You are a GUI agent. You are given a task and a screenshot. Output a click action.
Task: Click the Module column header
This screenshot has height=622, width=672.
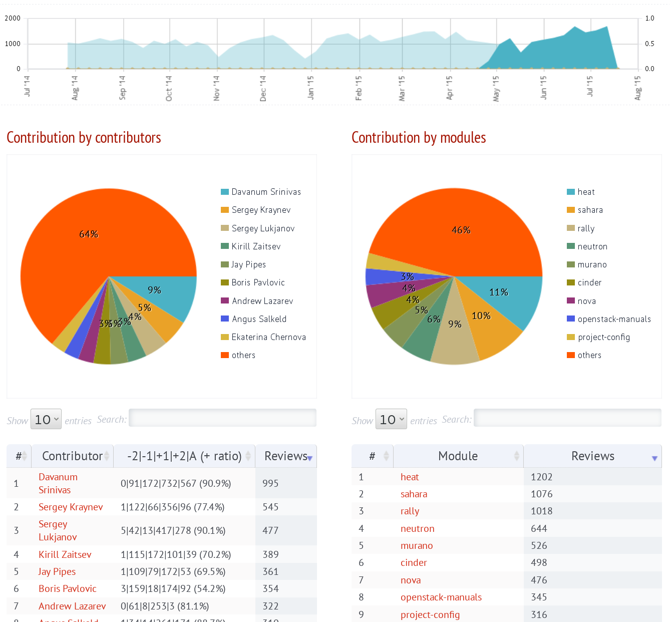click(458, 456)
